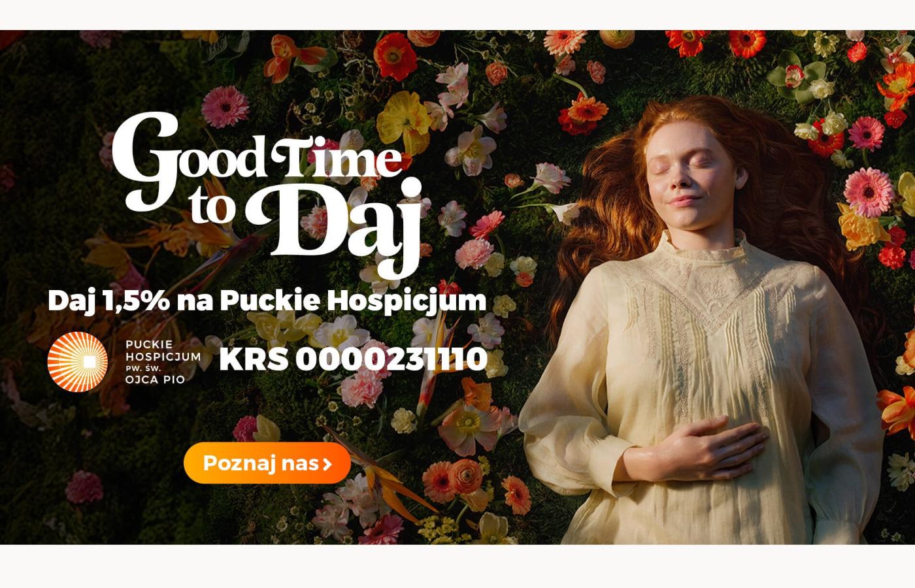Click the orange sunburst hospice logo icon
The width and height of the screenshot is (915, 588).
tap(77, 361)
